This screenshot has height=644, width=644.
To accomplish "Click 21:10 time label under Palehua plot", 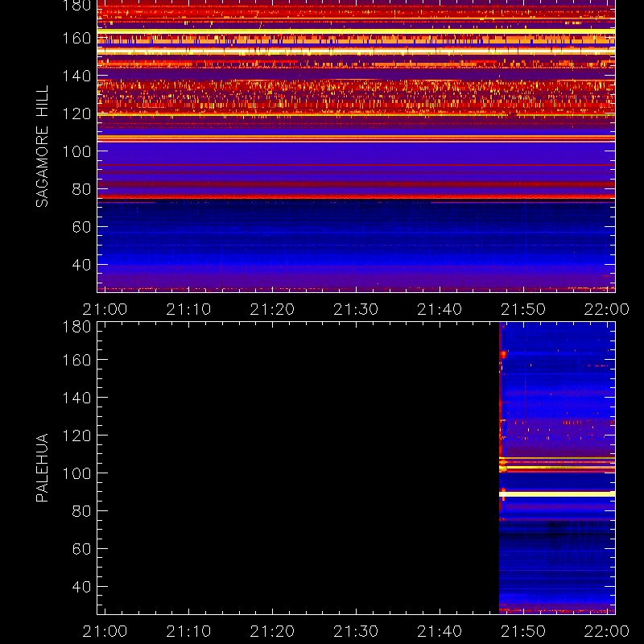I will pos(188,631).
